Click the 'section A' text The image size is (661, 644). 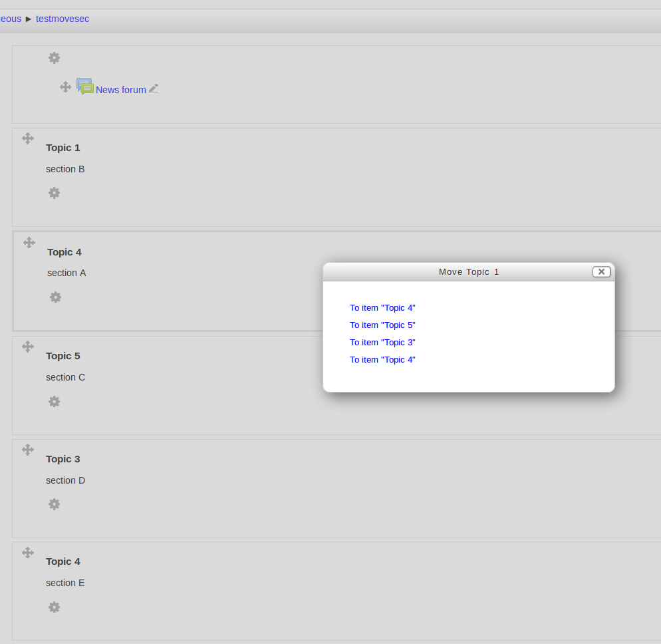click(x=66, y=273)
